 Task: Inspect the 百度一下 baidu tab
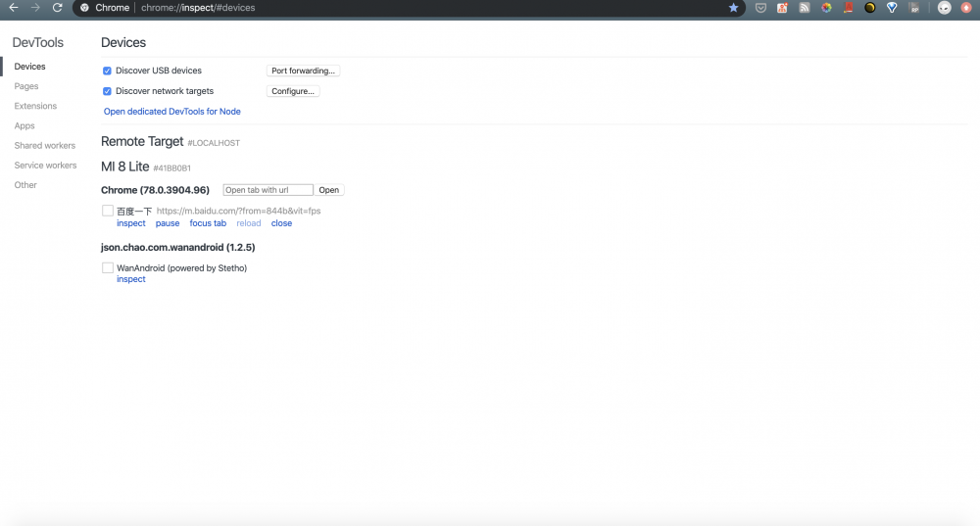click(x=130, y=223)
